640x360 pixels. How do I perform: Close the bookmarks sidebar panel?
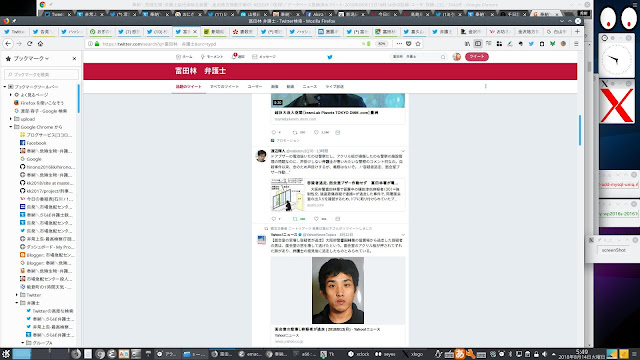(74, 58)
